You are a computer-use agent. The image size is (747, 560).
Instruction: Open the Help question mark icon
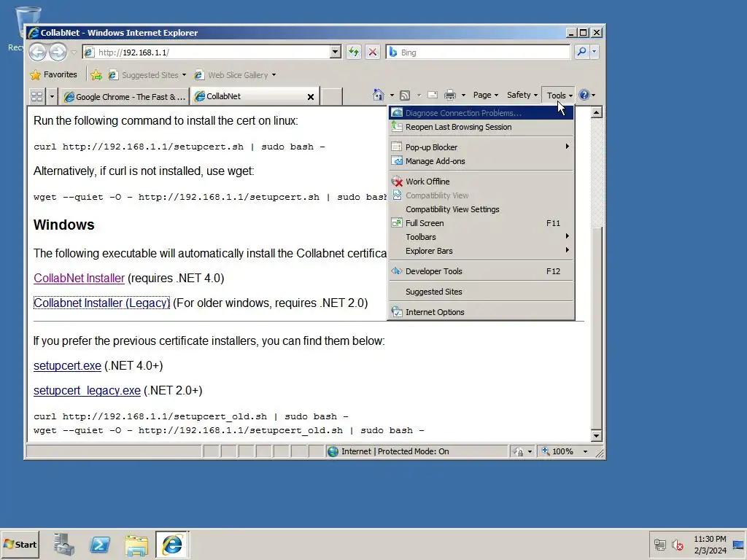pos(584,95)
